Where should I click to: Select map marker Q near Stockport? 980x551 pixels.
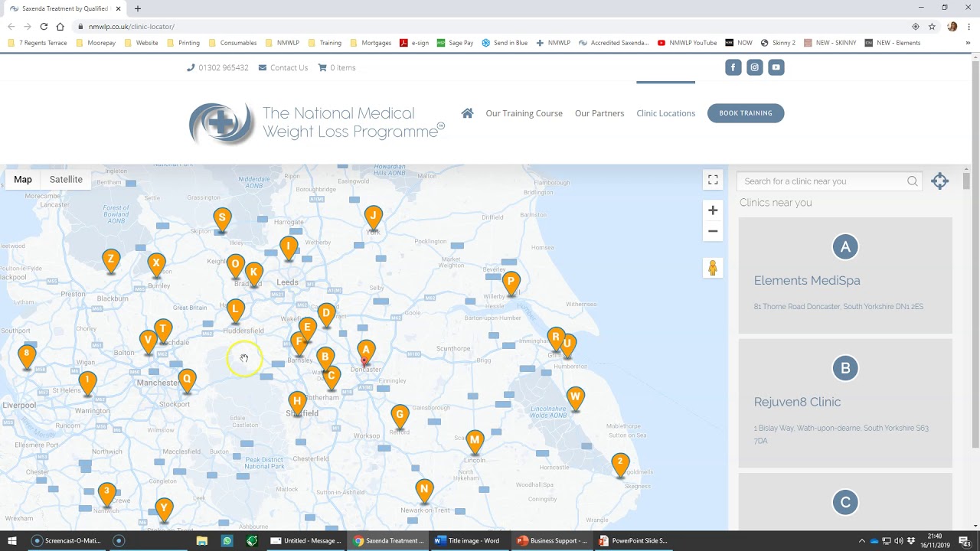click(187, 381)
